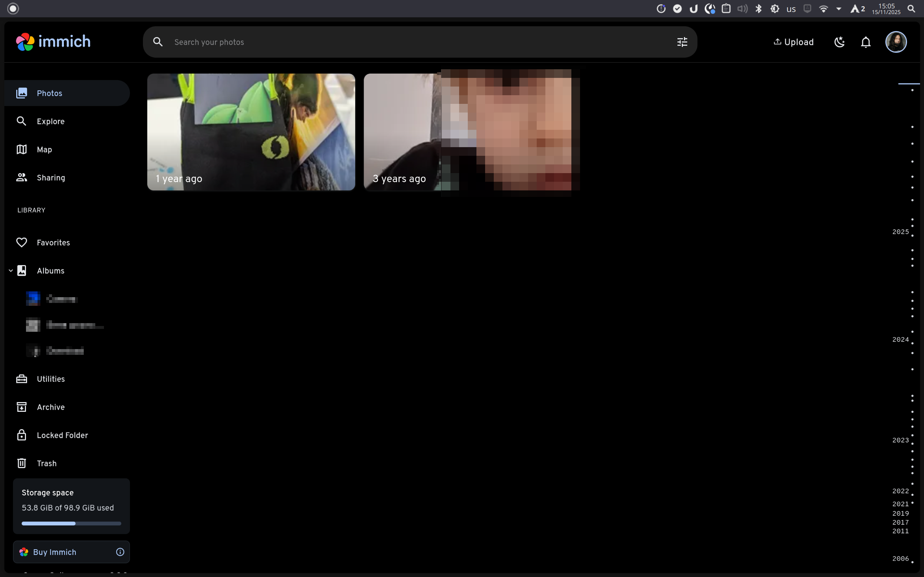
Task: Open the Trash
Action: 46,463
